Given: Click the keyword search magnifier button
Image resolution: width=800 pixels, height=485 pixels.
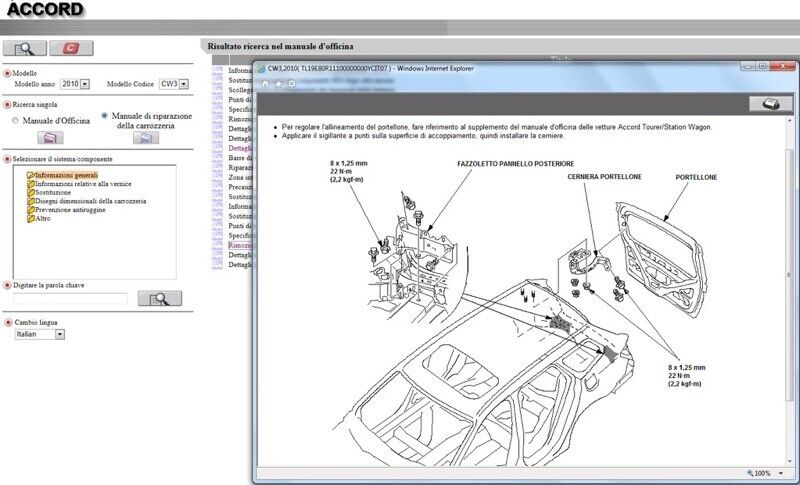Looking at the screenshot, I should pyautogui.click(x=160, y=298).
